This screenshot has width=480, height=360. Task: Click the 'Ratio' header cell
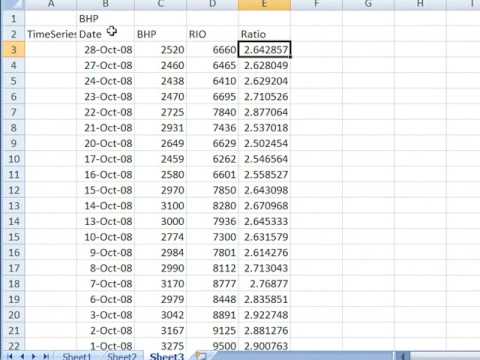click(x=264, y=34)
